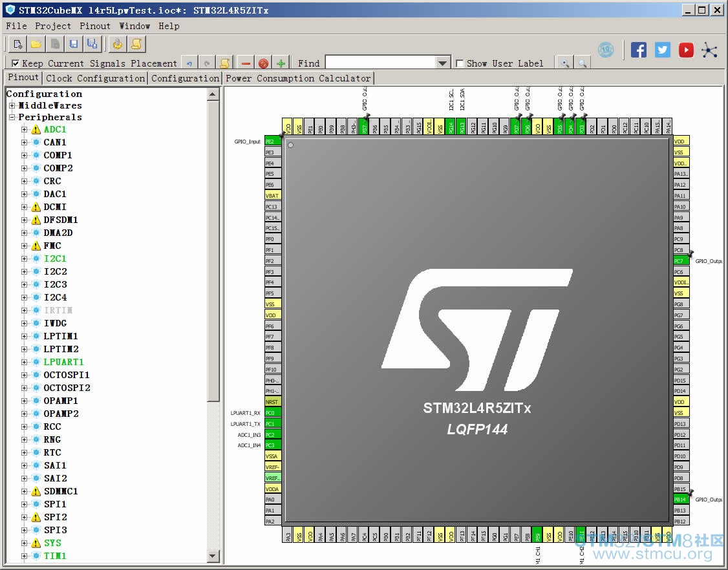Click the green PE2 GPIO_Input pin
Image resolution: width=728 pixels, height=570 pixels.
coord(273,141)
